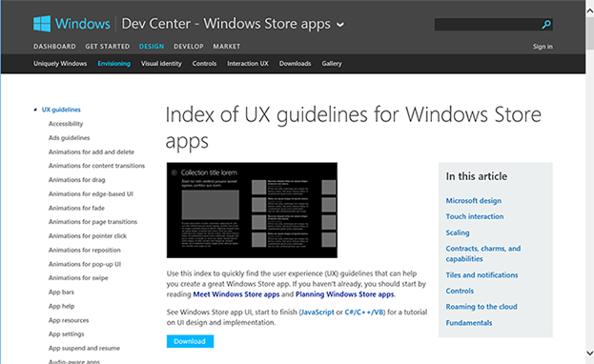Open Animations for pop-up UI

85,264
